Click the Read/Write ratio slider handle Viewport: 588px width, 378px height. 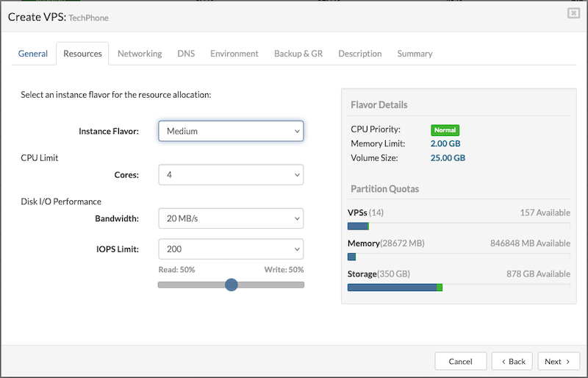click(x=232, y=285)
